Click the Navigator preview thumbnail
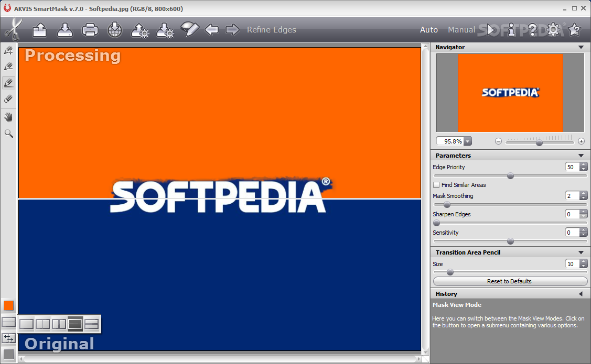Screen dimensions: 591x364 (510, 93)
